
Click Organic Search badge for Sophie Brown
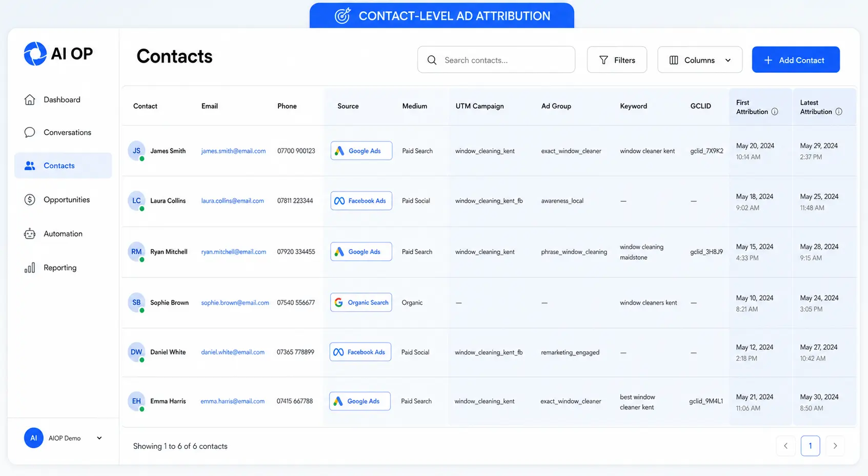click(361, 302)
